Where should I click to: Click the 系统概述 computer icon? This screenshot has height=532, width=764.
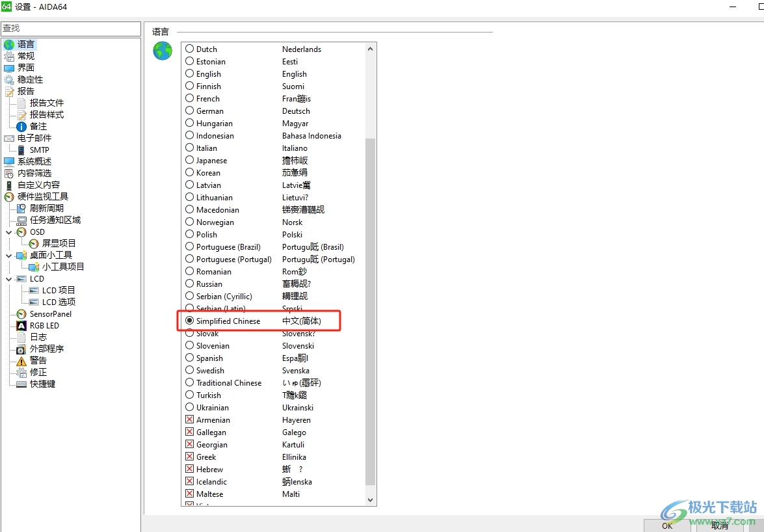click(8, 162)
